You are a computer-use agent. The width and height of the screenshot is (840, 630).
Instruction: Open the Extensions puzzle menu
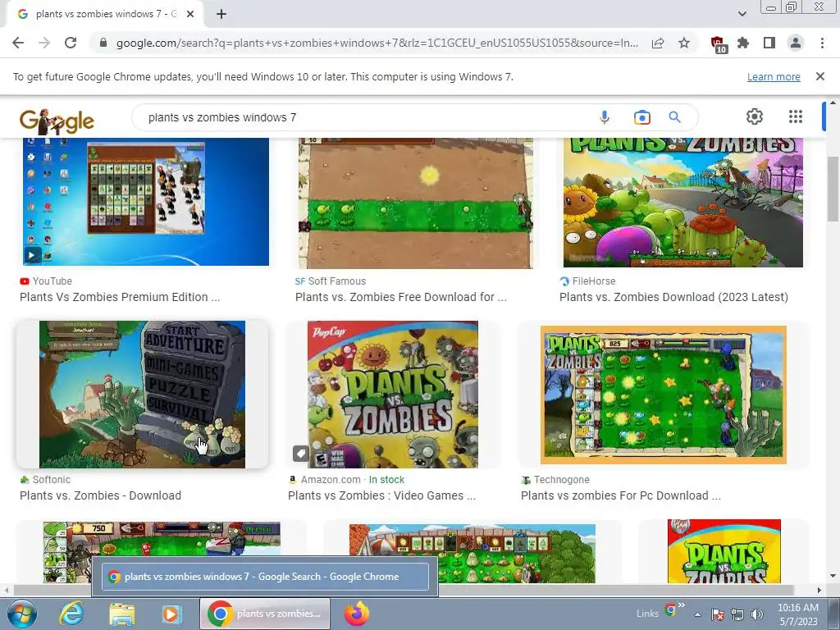(x=743, y=43)
